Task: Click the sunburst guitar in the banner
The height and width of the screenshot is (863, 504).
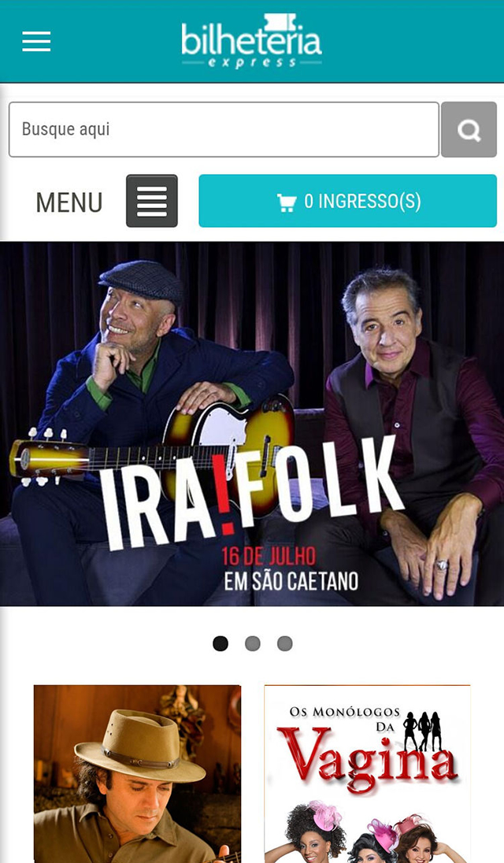Action: (160, 446)
